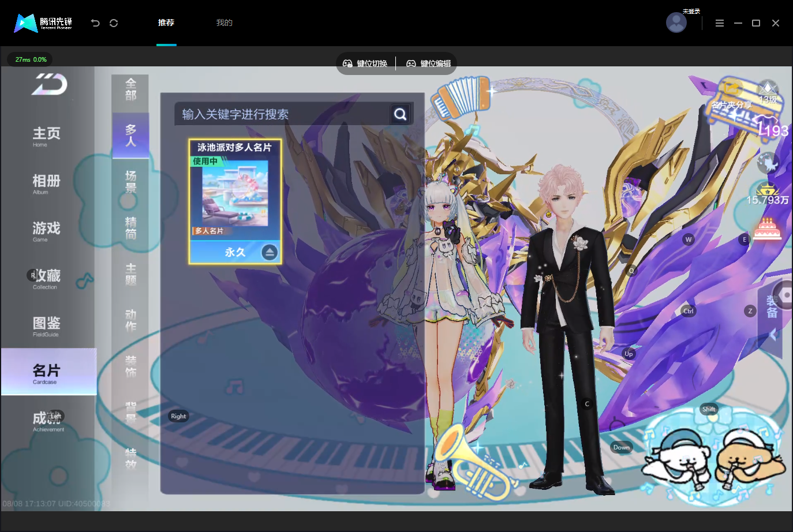Click the refresh icon in top bar
The image size is (793, 532).
(114, 23)
